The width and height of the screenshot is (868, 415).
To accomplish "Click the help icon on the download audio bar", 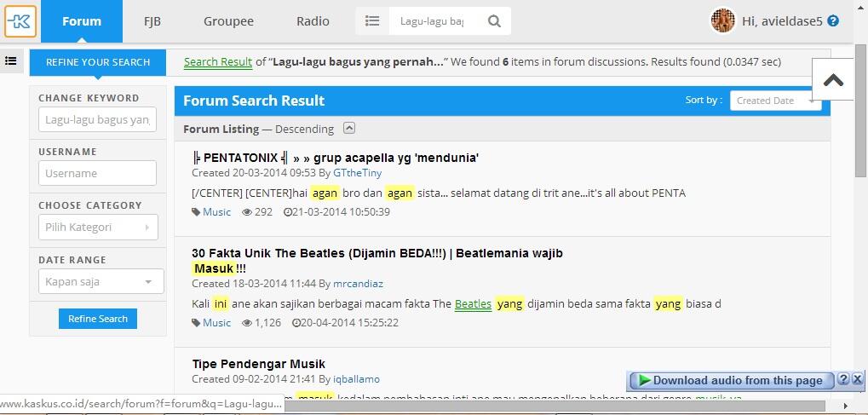I will (843, 379).
